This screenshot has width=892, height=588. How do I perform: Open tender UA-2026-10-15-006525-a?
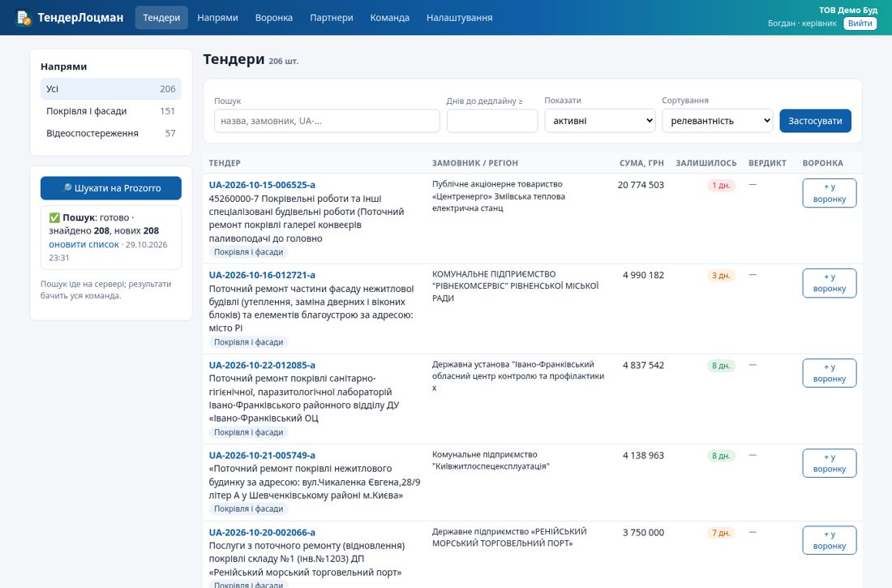pyautogui.click(x=262, y=184)
